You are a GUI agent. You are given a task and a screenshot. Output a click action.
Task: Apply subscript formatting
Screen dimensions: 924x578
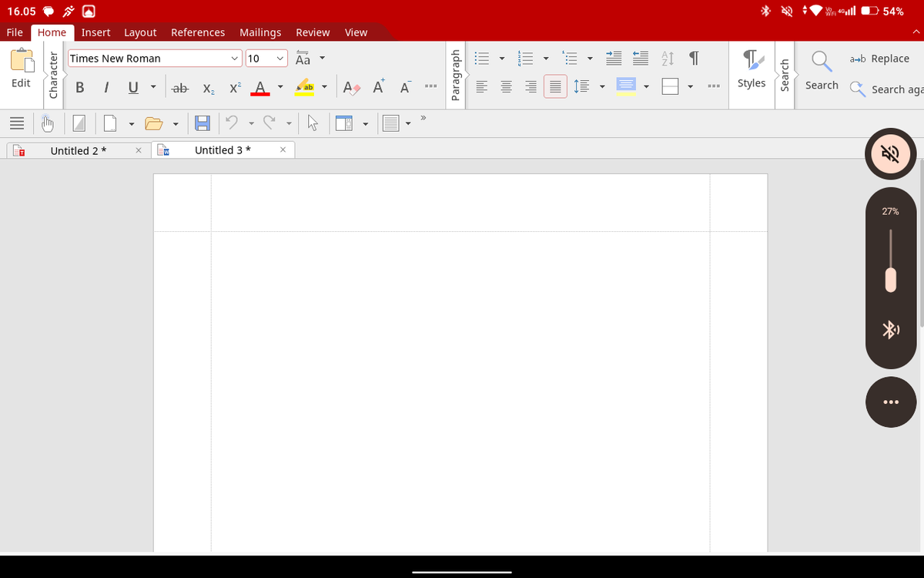pyautogui.click(x=208, y=88)
